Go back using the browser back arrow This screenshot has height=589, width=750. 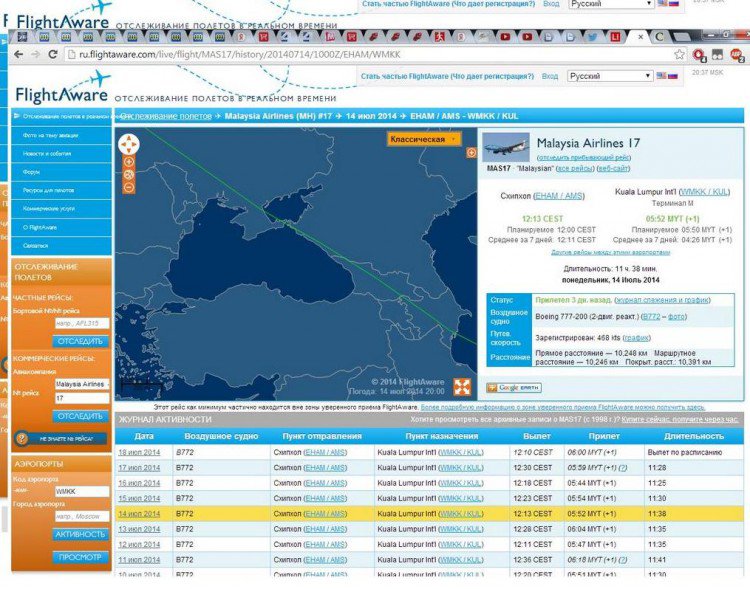coord(19,54)
